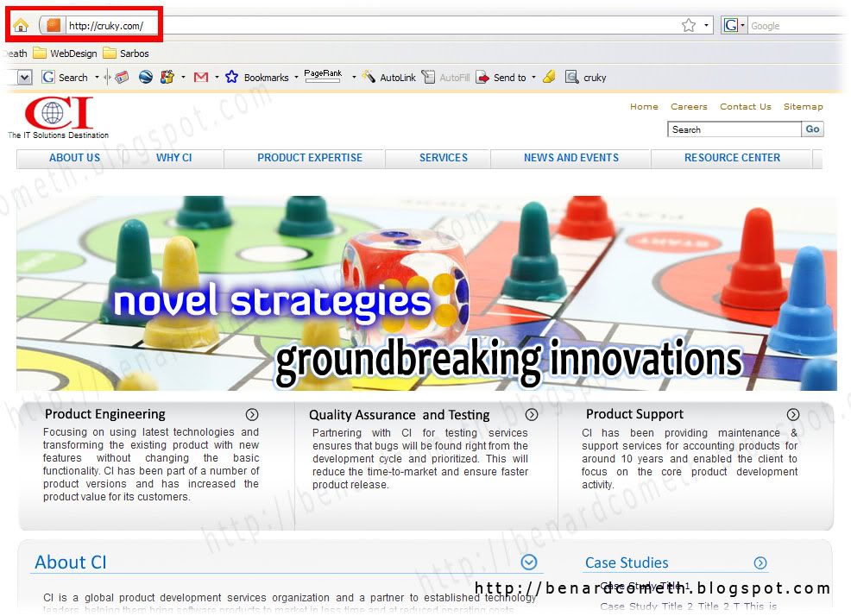Click the PageRank indicator

[x=323, y=77]
